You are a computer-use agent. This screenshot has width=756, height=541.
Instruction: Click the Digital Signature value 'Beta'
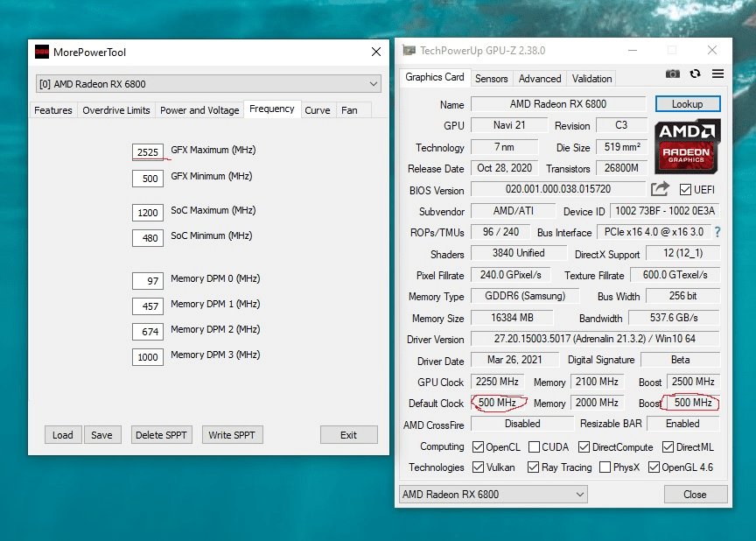680,360
